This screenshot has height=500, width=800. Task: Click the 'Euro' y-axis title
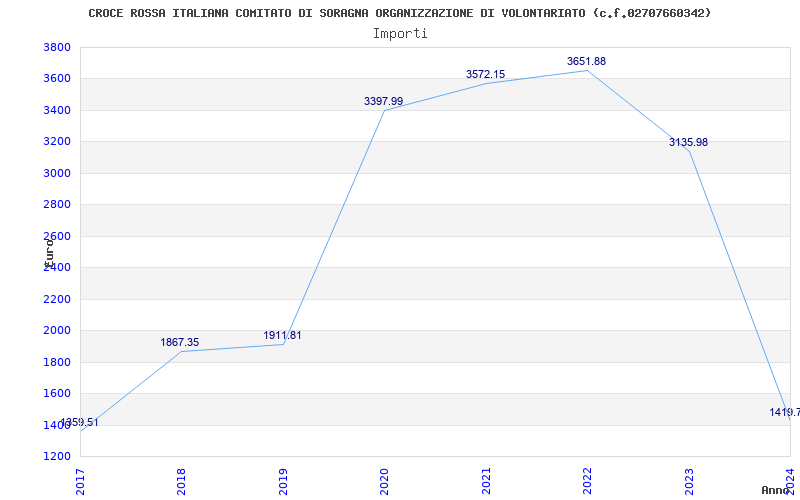coord(49,252)
